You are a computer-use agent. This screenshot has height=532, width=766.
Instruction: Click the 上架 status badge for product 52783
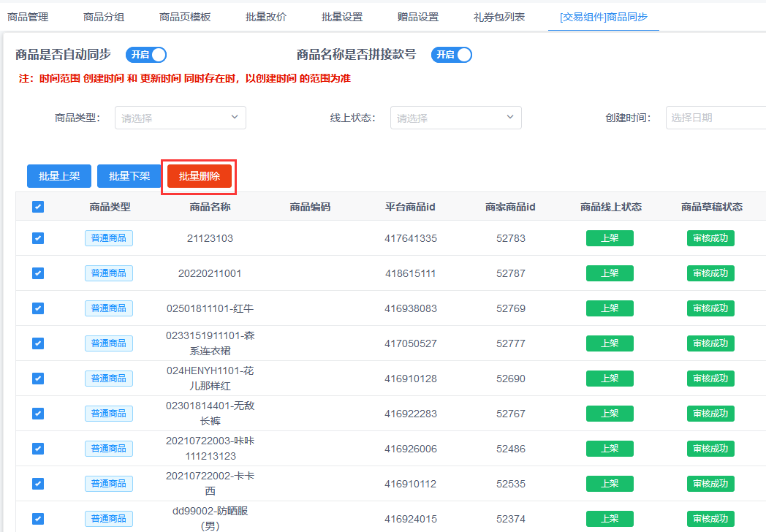tap(610, 238)
